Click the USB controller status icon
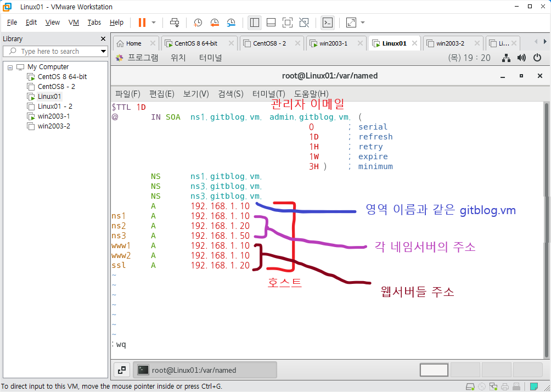551x392 pixels. click(x=516, y=387)
